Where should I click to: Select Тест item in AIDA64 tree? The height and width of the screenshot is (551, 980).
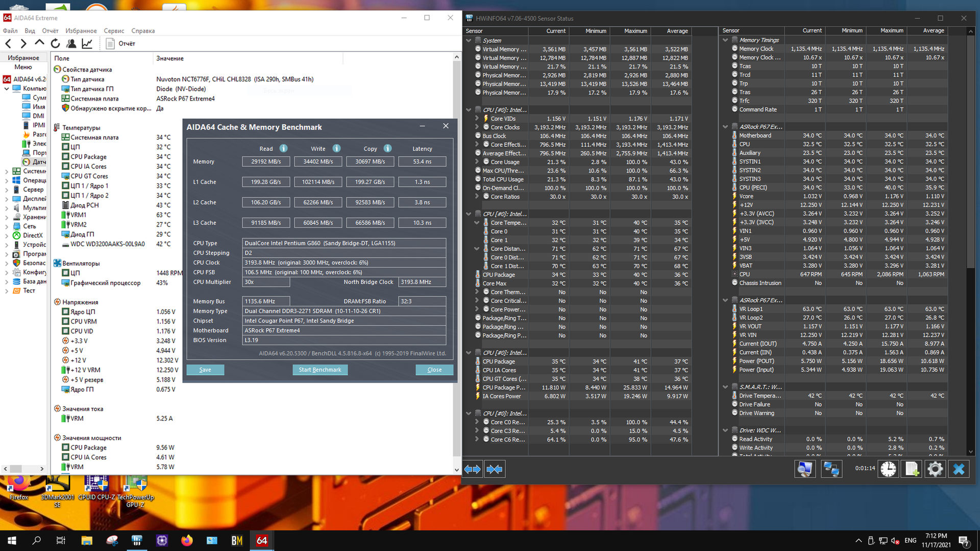(x=24, y=290)
